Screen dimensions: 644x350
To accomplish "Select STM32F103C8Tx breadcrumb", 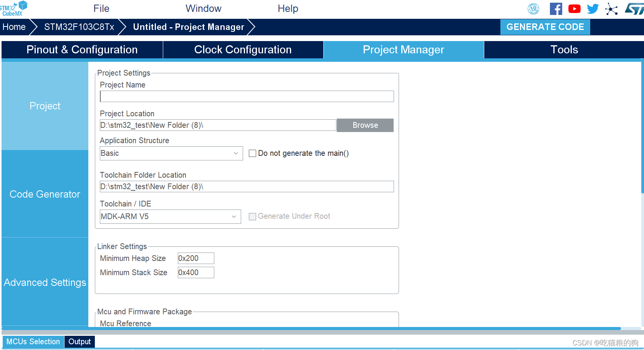I will [x=79, y=27].
